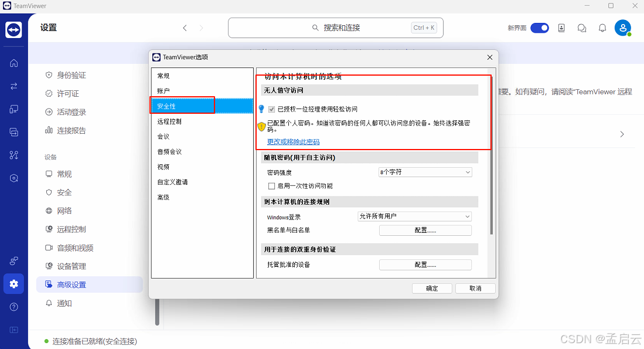Screen dimensions: 644x349
Task: Open the help question mark icon
Action: pyautogui.click(x=14, y=307)
